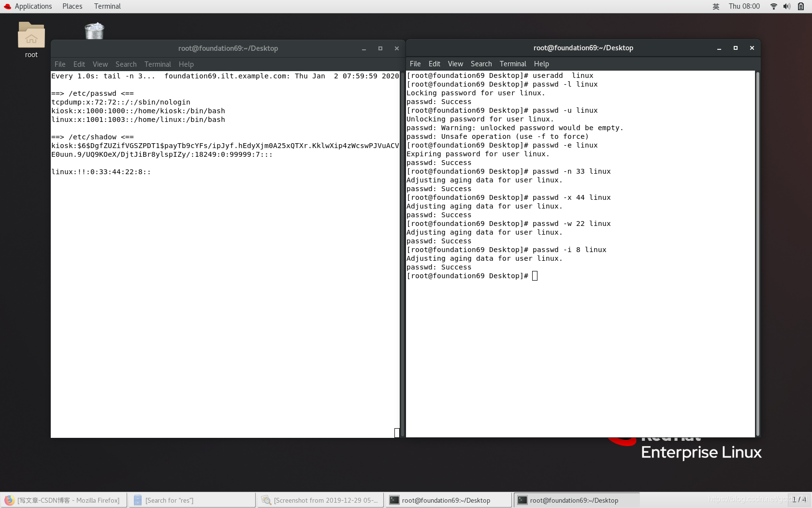Image resolution: width=812 pixels, height=508 pixels.
Task: Open File menu in right terminal window
Action: [x=415, y=64]
